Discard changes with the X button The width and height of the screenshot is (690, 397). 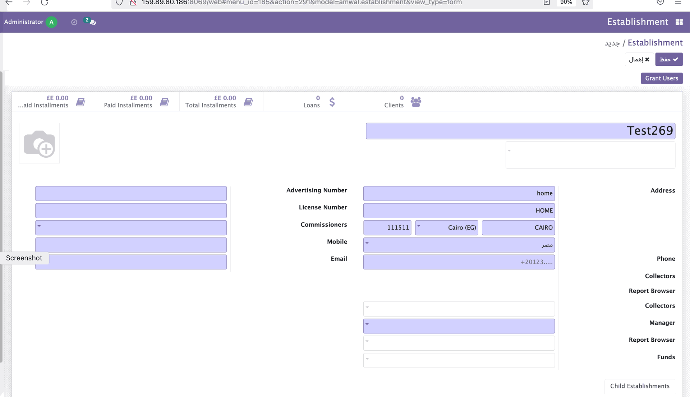pyautogui.click(x=639, y=59)
